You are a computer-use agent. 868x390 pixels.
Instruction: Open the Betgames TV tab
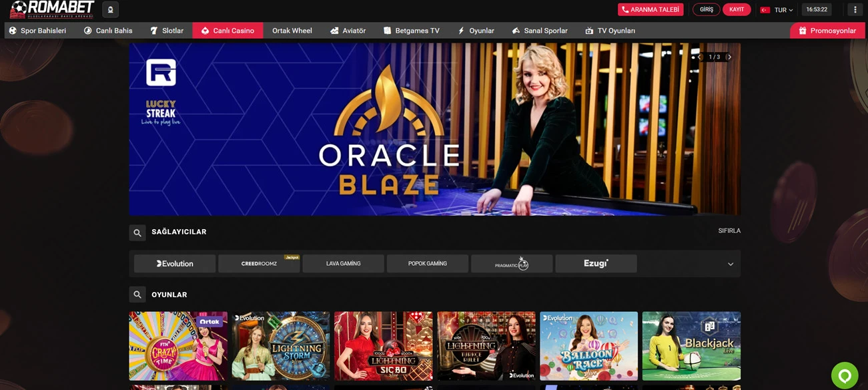[411, 31]
